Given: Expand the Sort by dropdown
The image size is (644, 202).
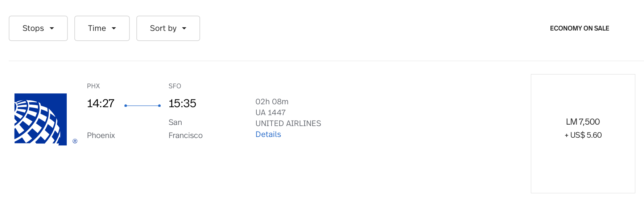Looking at the screenshot, I should tap(168, 28).
